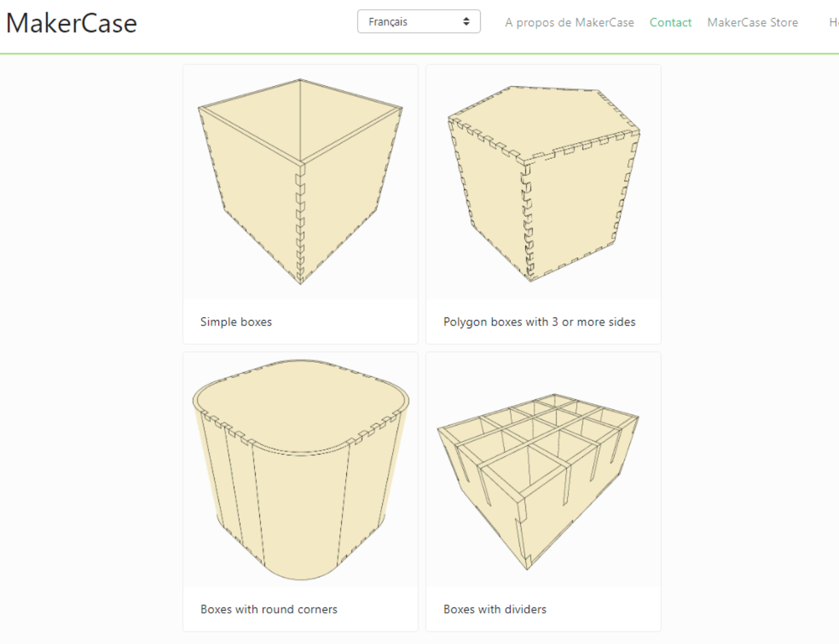Go to the Contact page
Image resolution: width=839 pixels, height=644 pixels.
click(x=670, y=22)
